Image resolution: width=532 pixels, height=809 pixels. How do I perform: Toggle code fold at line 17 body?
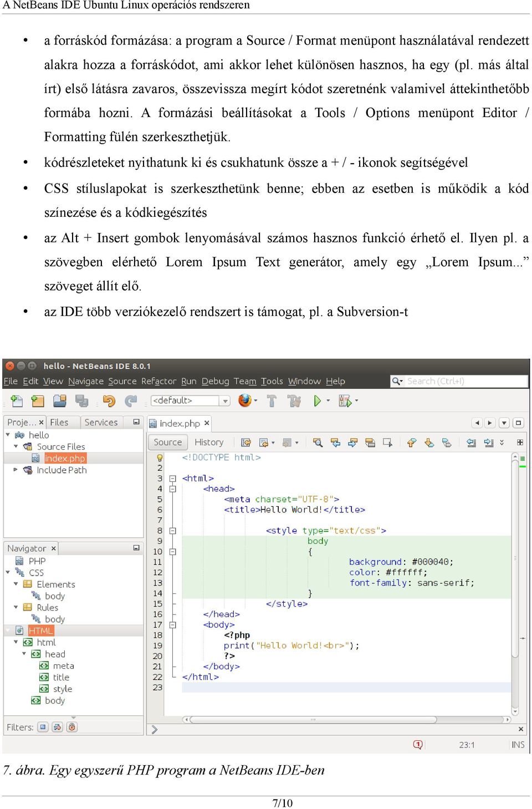(172, 625)
